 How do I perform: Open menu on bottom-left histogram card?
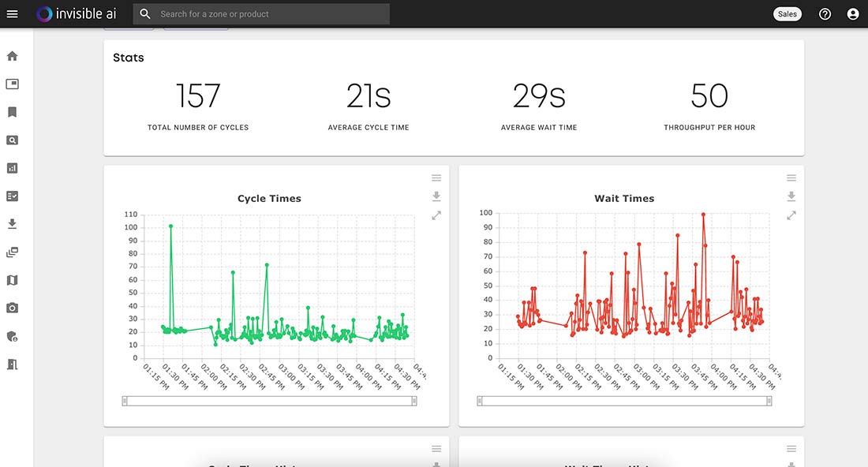pyautogui.click(x=436, y=449)
